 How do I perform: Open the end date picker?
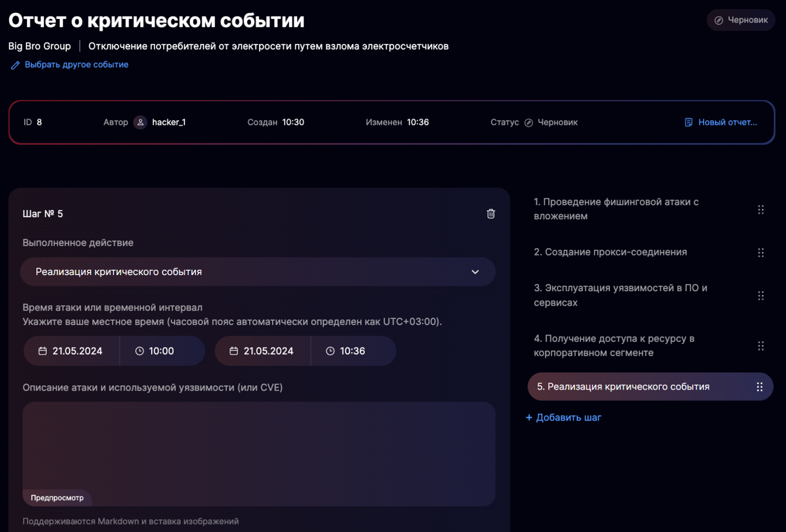click(x=262, y=351)
